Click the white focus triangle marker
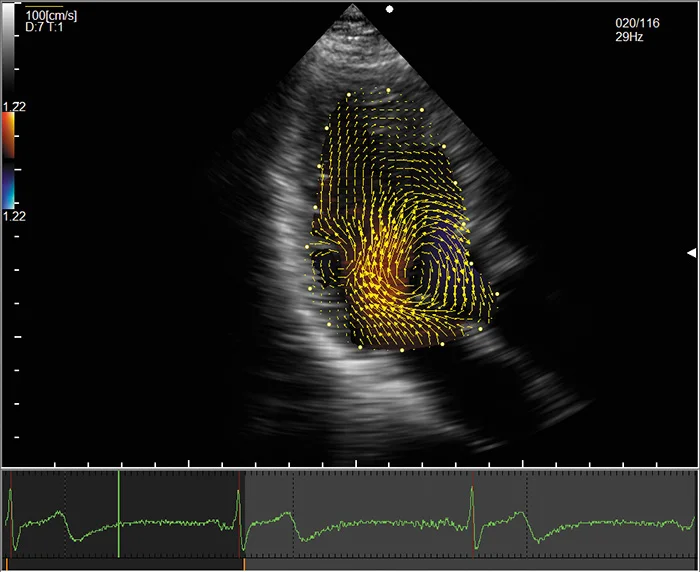700x572 pixels. click(x=688, y=252)
